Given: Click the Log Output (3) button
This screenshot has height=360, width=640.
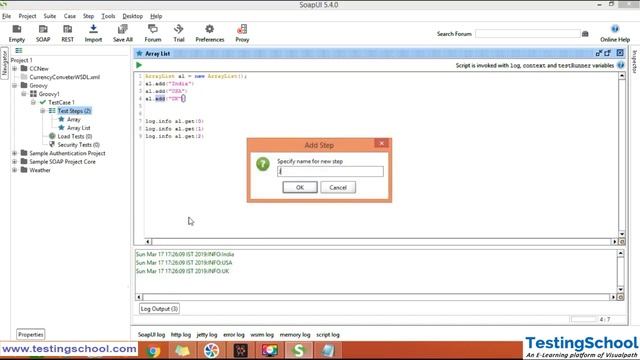Looking at the screenshot, I should (159, 309).
